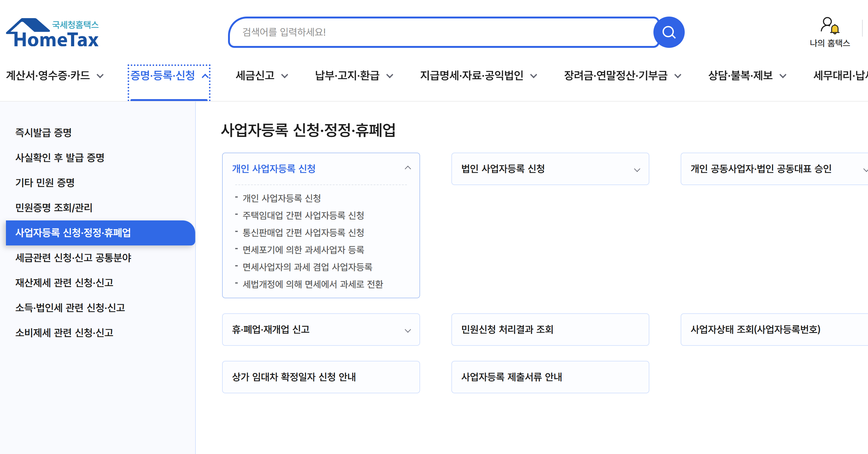Click the blue search magnifier button

coord(668,32)
